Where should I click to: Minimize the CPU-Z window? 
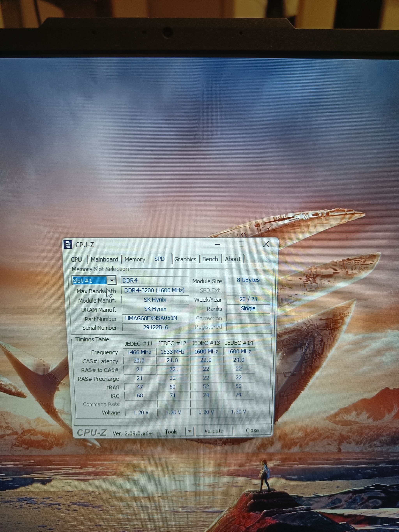pyautogui.click(x=217, y=244)
